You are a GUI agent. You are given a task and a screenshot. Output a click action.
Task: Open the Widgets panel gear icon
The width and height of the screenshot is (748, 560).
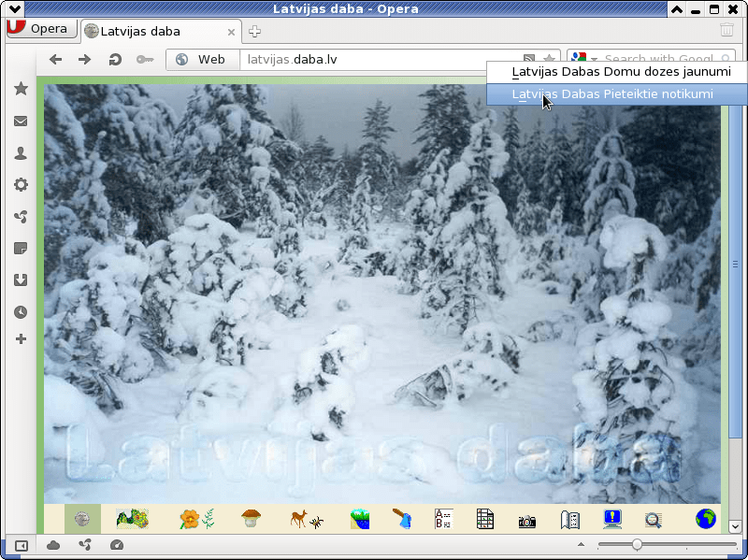click(x=21, y=184)
